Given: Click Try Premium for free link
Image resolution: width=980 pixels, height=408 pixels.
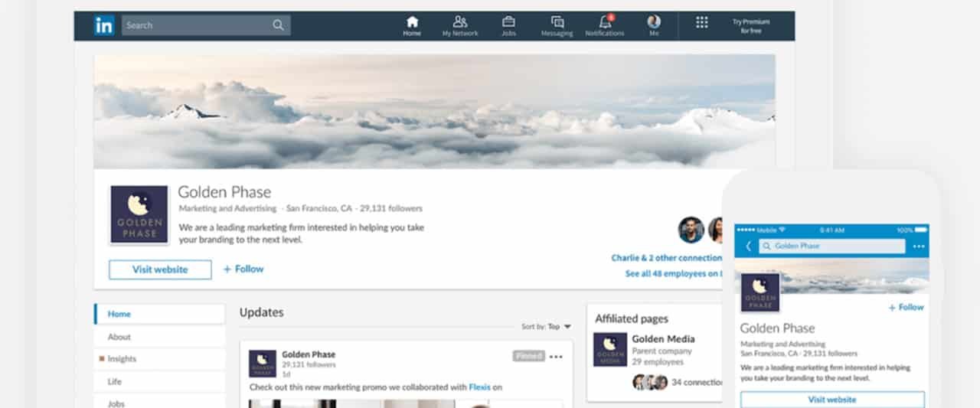Looking at the screenshot, I should click(x=750, y=26).
